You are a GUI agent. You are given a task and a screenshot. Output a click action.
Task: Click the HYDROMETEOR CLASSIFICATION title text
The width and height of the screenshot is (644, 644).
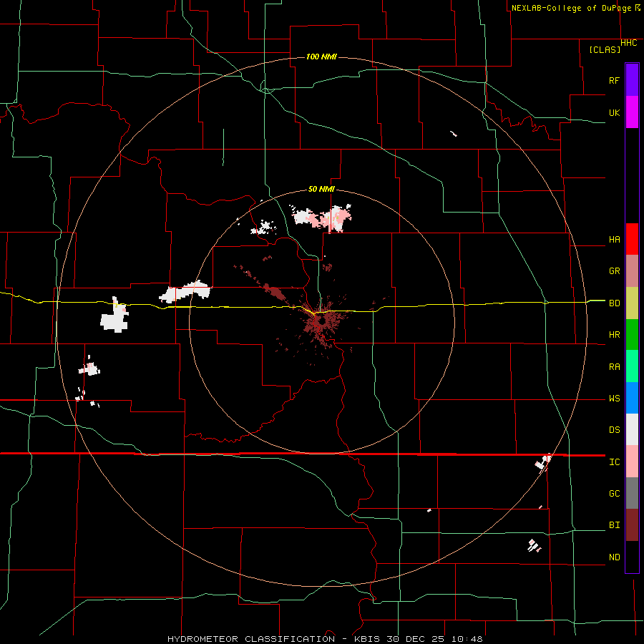(x=251, y=639)
